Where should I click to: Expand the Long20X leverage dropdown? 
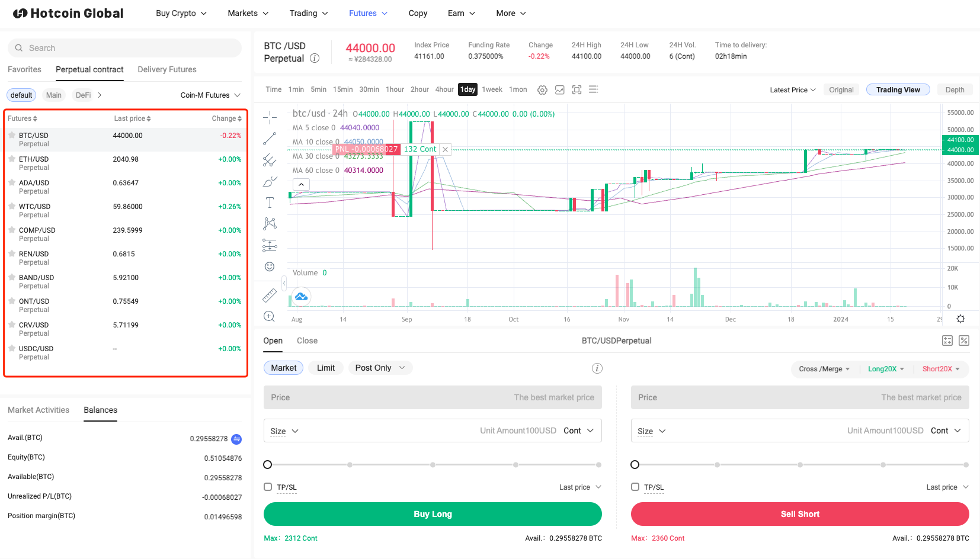point(886,369)
